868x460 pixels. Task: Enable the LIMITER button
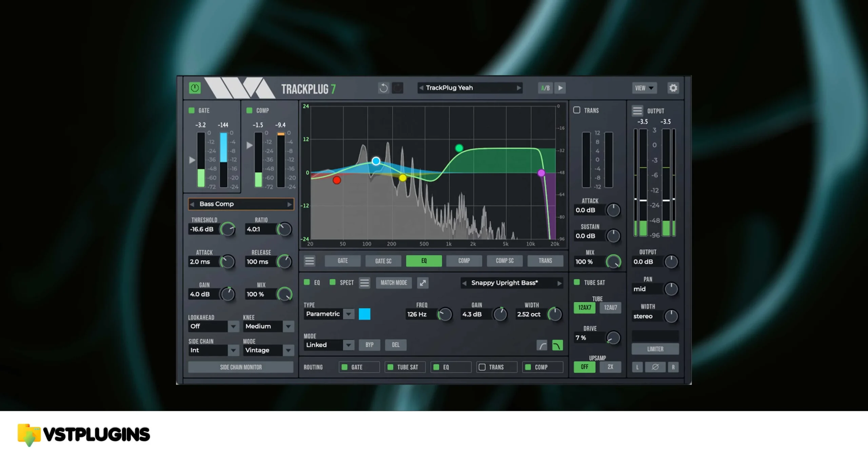tap(655, 349)
